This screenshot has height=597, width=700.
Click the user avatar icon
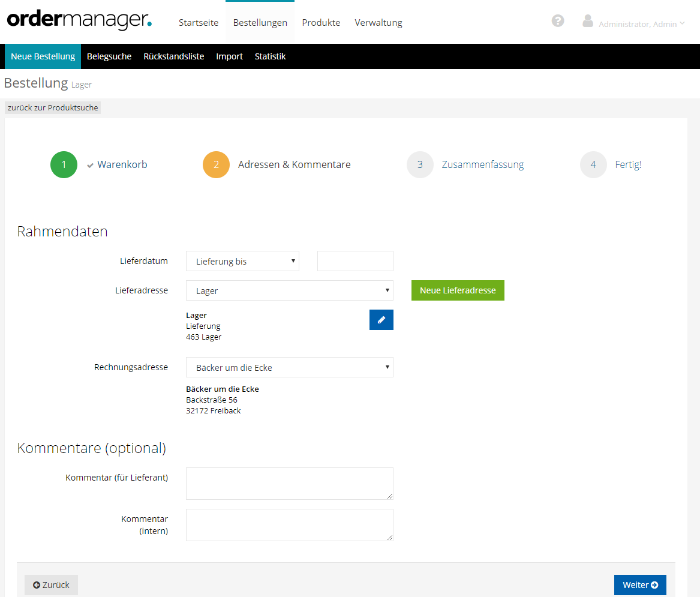click(x=588, y=21)
